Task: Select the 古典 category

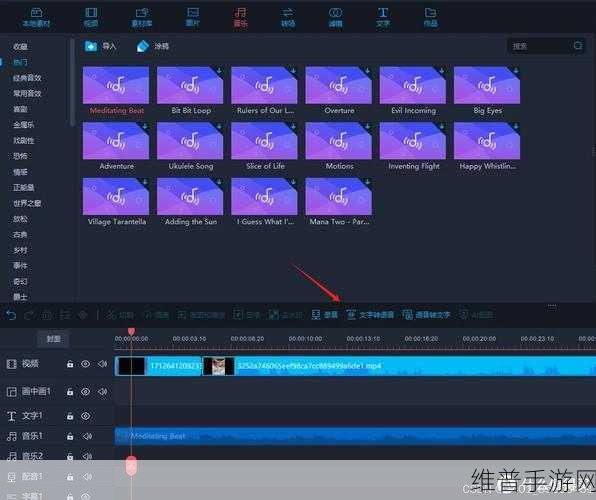Action: pyautogui.click(x=20, y=234)
